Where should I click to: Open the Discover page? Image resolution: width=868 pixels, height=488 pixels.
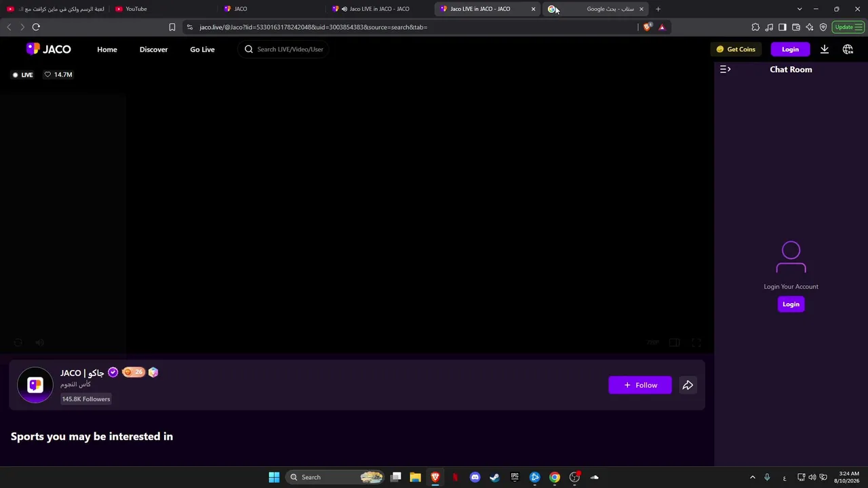[153, 49]
